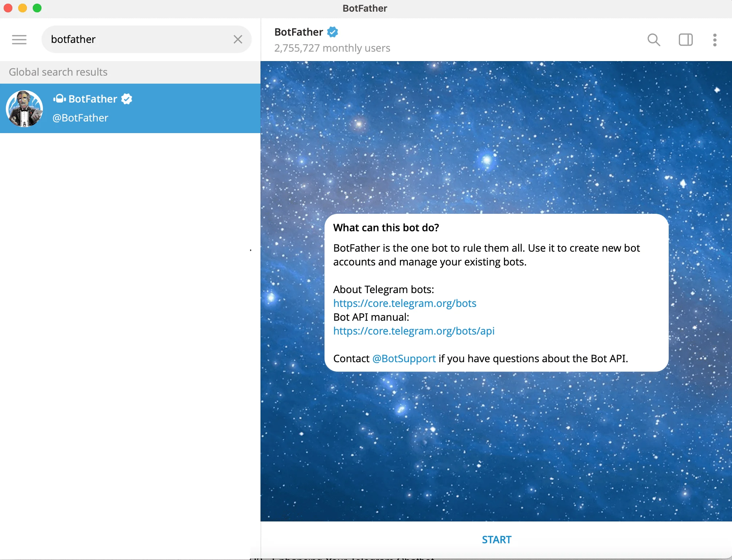Click the monthly users subtitle text

pos(332,48)
